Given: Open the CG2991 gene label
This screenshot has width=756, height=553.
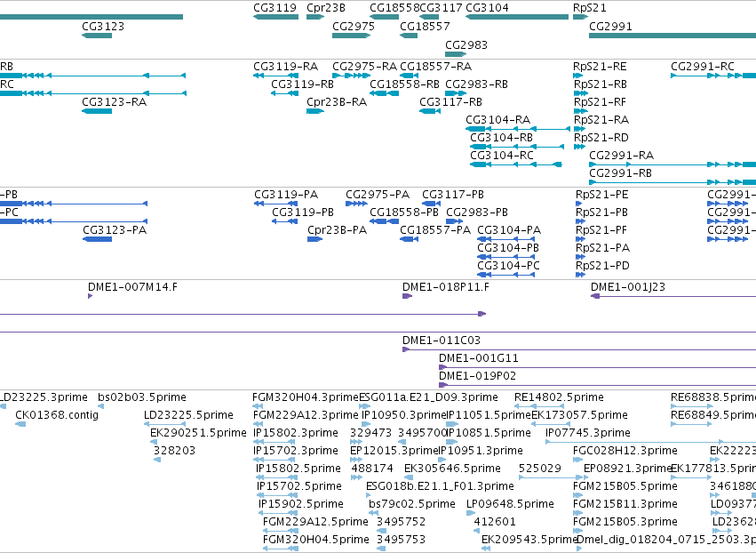Looking at the screenshot, I should (x=611, y=27).
